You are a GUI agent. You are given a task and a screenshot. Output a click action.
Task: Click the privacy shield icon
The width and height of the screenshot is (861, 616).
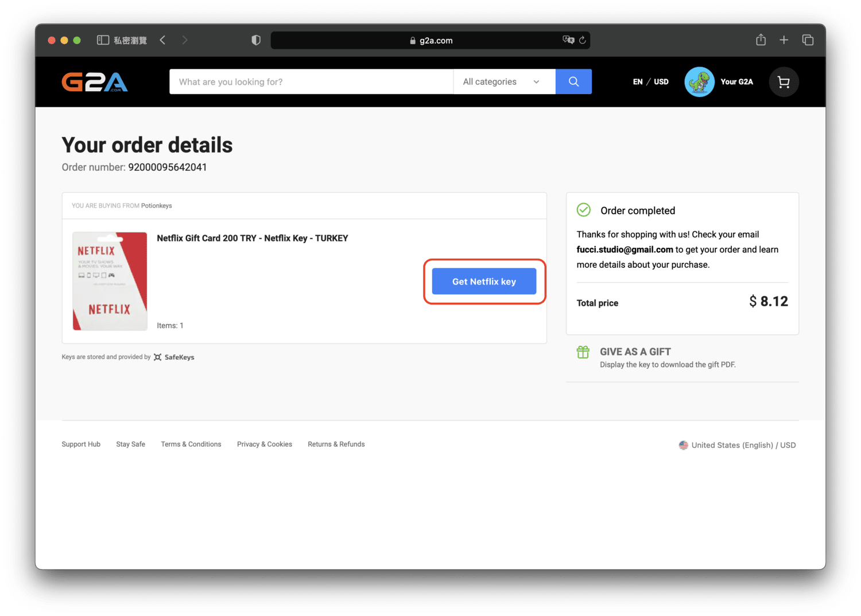point(256,40)
